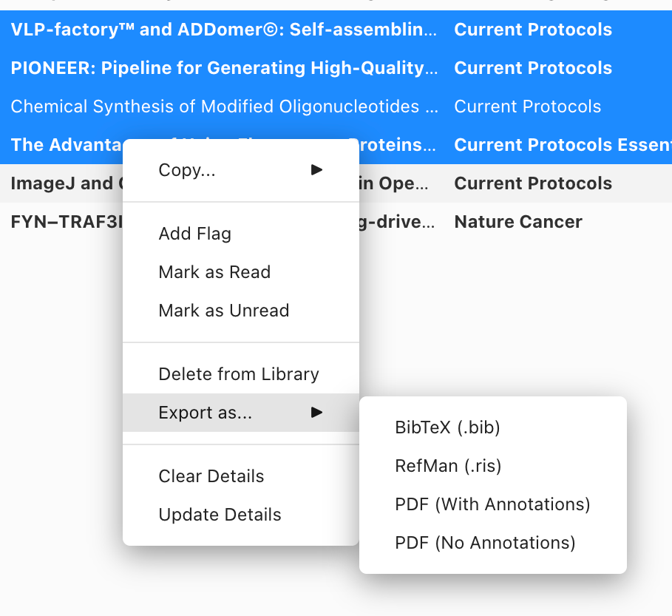Select Mark as Unread

pos(223,311)
